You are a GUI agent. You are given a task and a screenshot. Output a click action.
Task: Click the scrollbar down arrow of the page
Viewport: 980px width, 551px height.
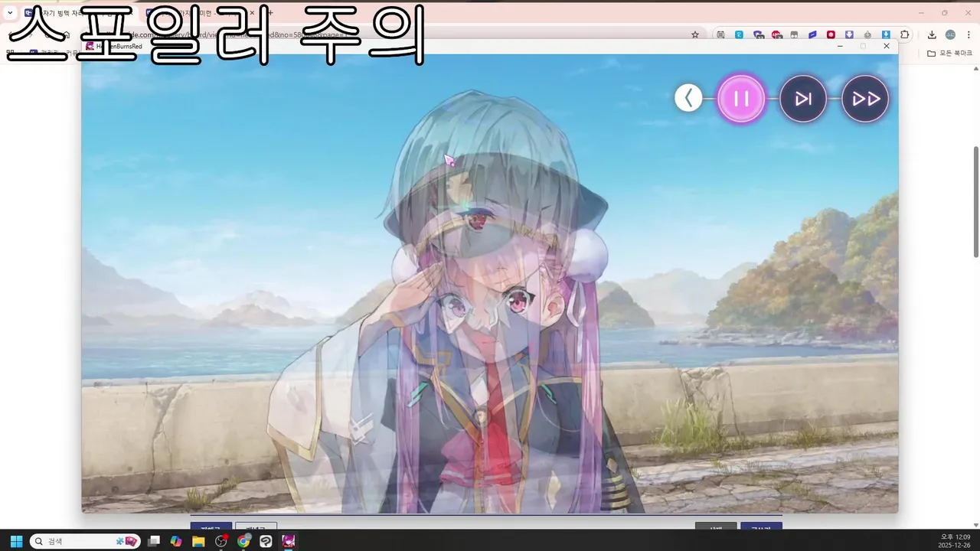tap(975, 523)
